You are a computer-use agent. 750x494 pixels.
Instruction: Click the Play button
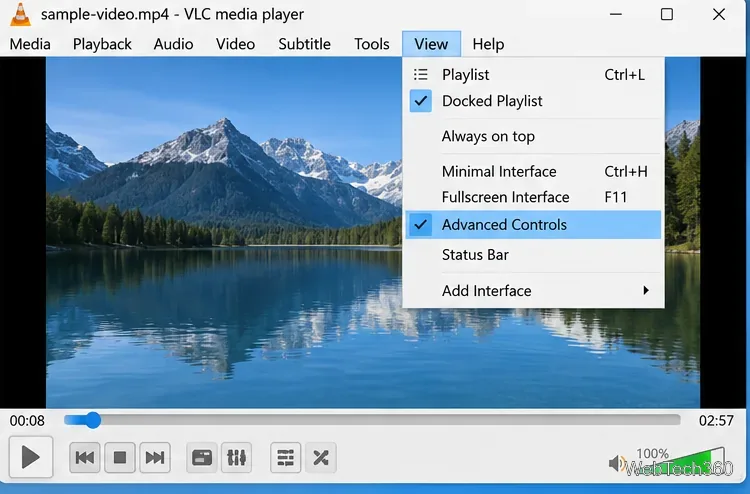pyautogui.click(x=31, y=457)
